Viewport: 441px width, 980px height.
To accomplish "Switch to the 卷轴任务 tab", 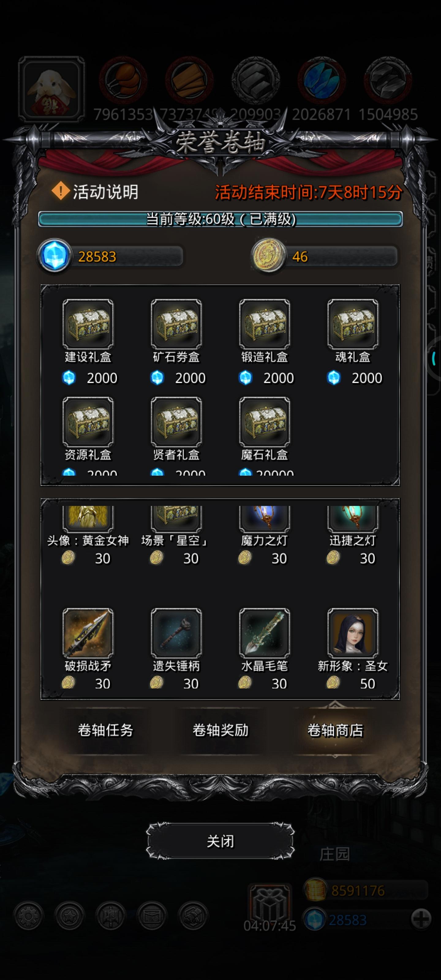I will click(105, 730).
